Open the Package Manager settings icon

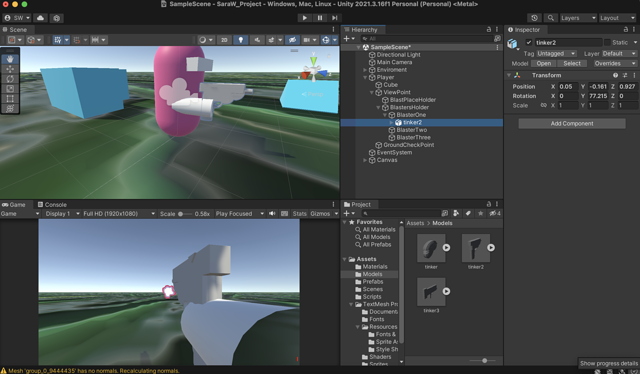pos(56,18)
